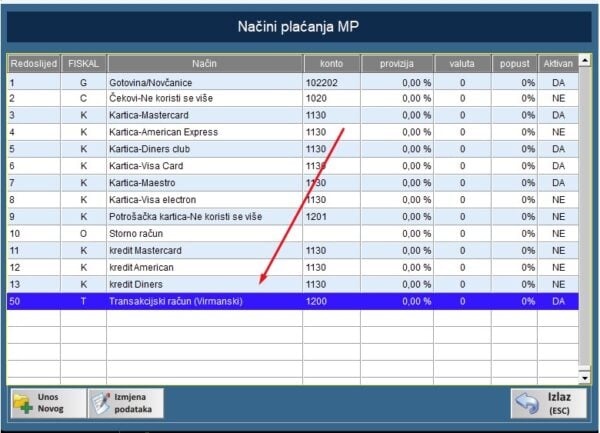The height and width of the screenshot is (433, 600).
Task: Select the Kartica-Mastercard row
Action: (x=205, y=115)
